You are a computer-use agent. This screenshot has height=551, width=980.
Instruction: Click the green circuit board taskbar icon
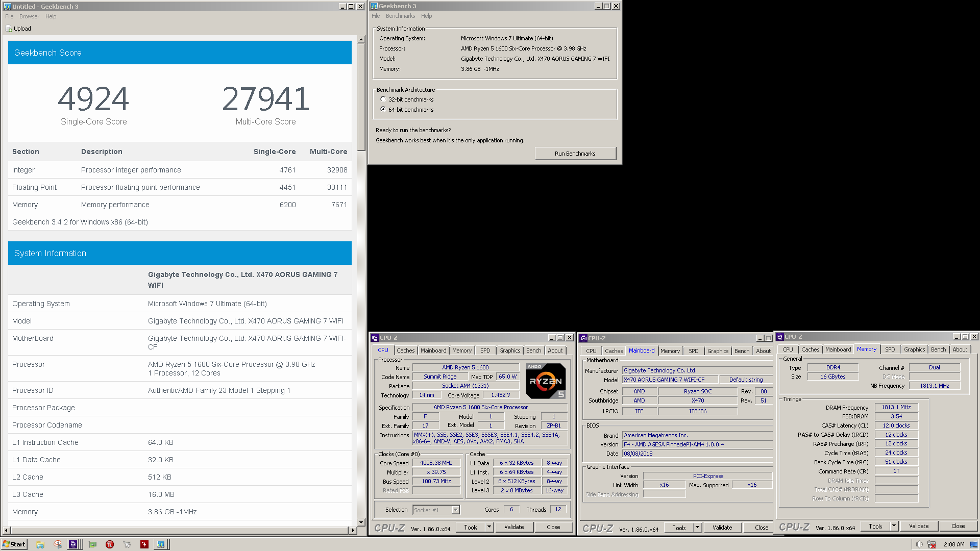point(92,544)
